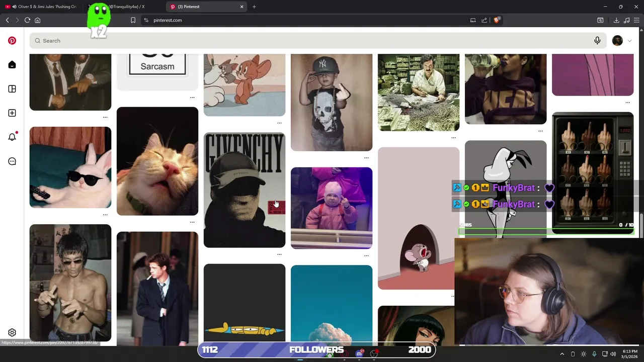This screenshot has height=362, width=644.
Task: Open more options under the pink jacket toddler pin
Action: [366, 255]
